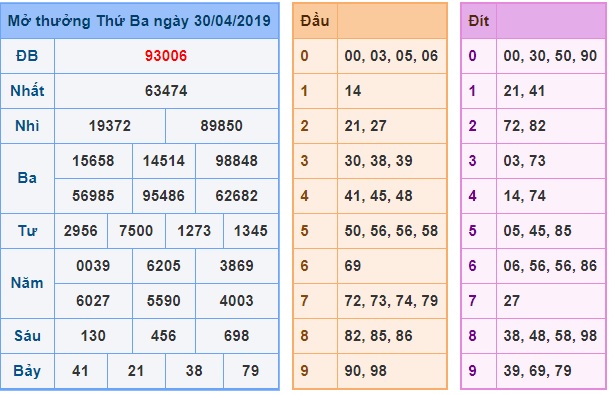Select Đầu values '30, 38, 39'
The image size is (610, 395).
click(x=379, y=161)
